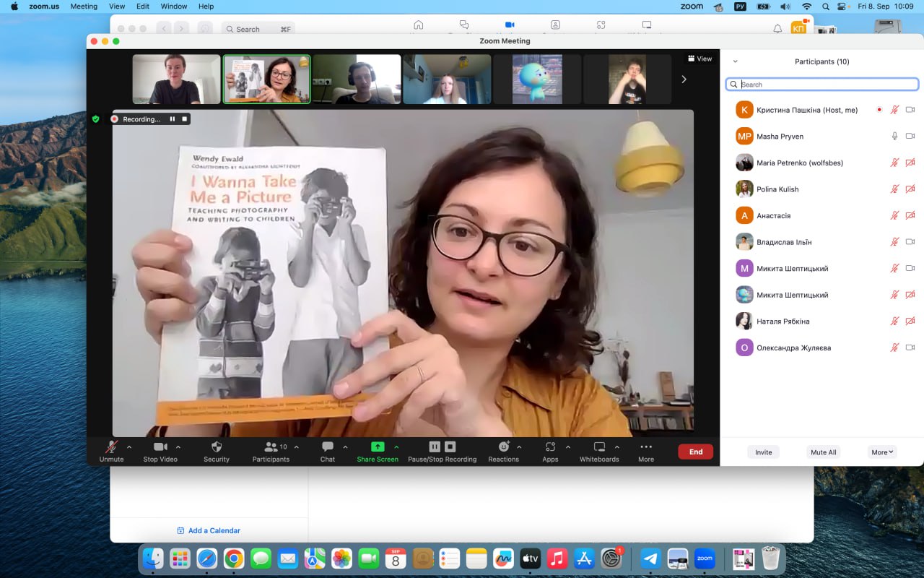Unmute your microphone

[111, 447]
